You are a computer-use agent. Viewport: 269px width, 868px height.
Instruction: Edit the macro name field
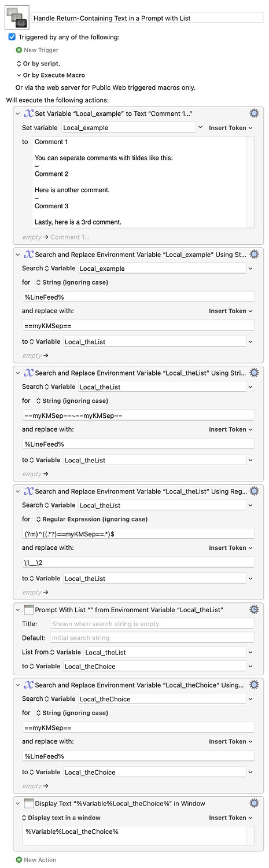(x=148, y=18)
